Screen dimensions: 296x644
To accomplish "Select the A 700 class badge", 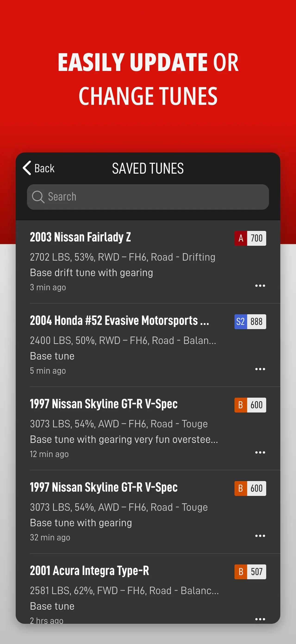I will click(x=250, y=238).
